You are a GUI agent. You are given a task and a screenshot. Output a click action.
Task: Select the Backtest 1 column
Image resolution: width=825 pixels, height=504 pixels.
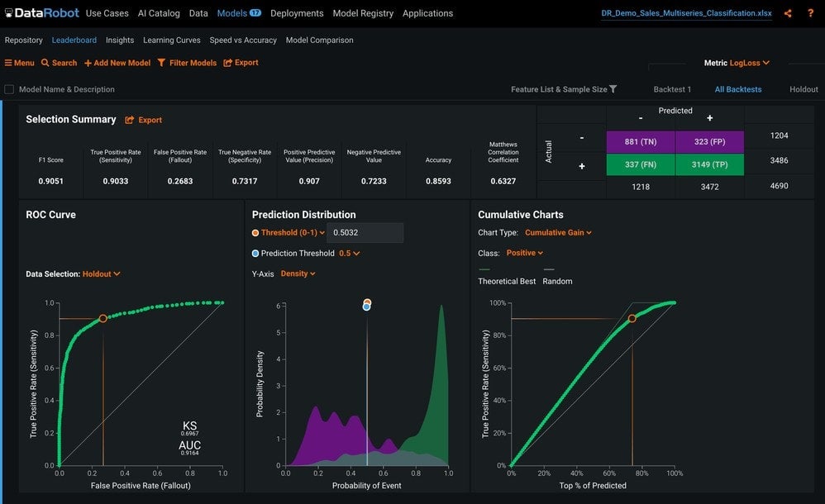pos(672,89)
